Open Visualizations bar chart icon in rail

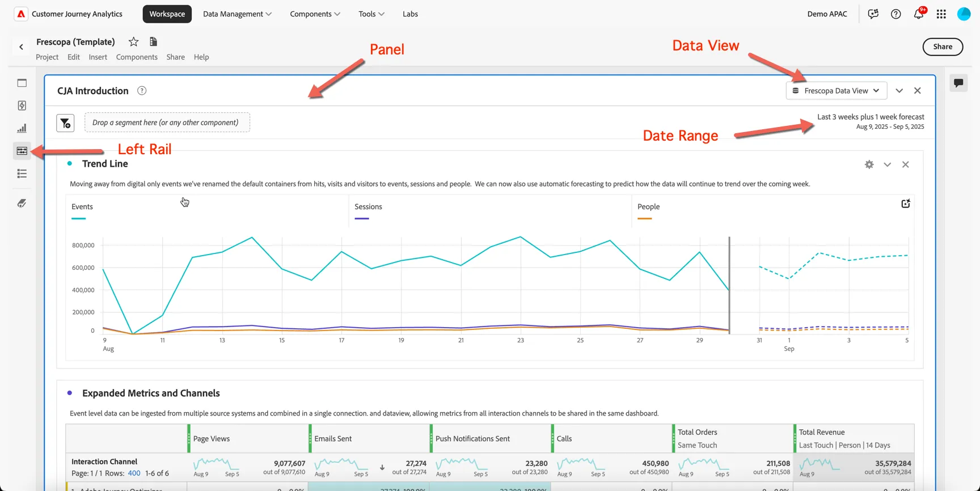(22, 128)
